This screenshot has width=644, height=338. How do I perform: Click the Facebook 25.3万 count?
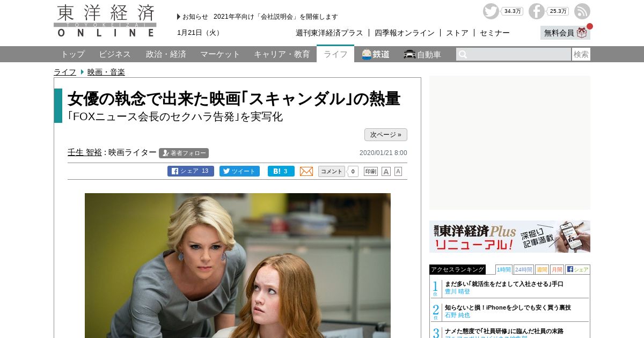pos(558,11)
